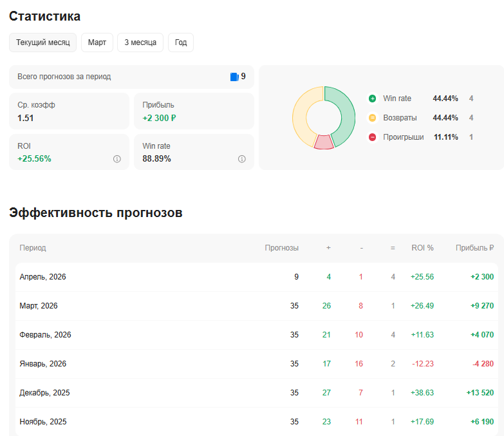The width and height of the screenshot is (504, 436).
Task: Click the Прибыль ₽ column header
Action: click(x=474, y=248)
